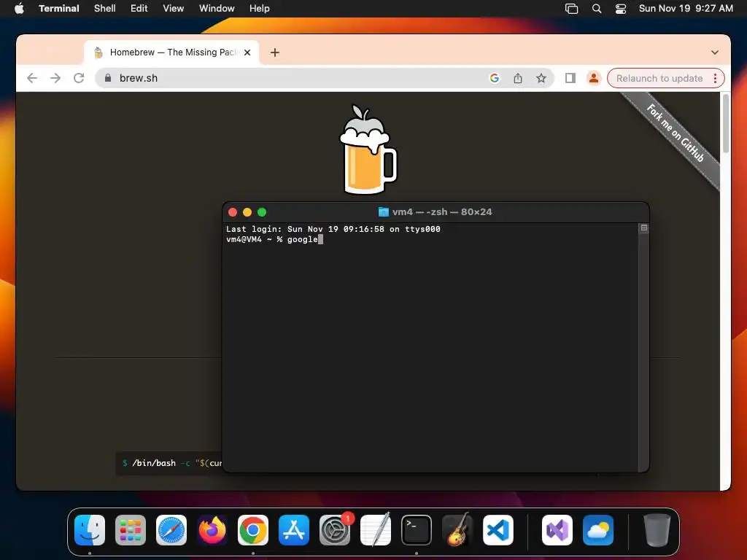Open GarageBand from the Dock
This screenshot has width=747, height=560.
[457, 530]
